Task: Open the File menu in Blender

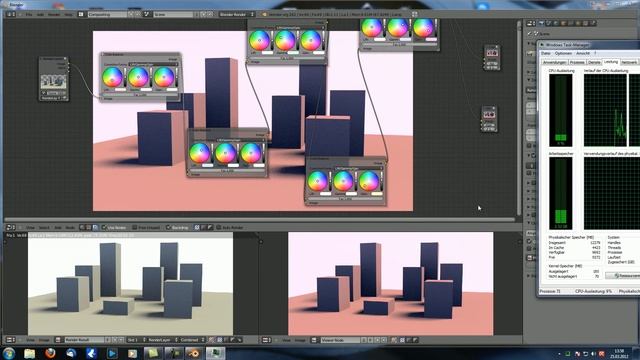Action: 29,14
